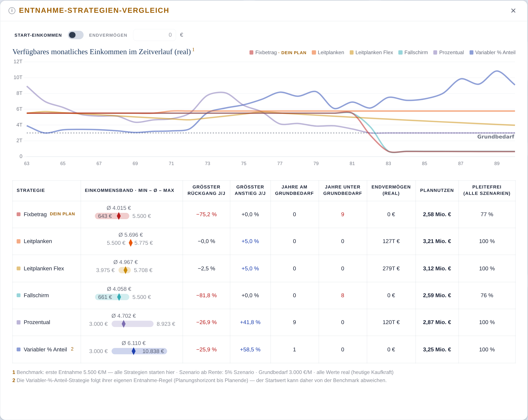Click Leitplanken Flex's 279T € Endvermögen value
Image resolution: width=528 pixels, height=420 pixels.
coord(391,268)
